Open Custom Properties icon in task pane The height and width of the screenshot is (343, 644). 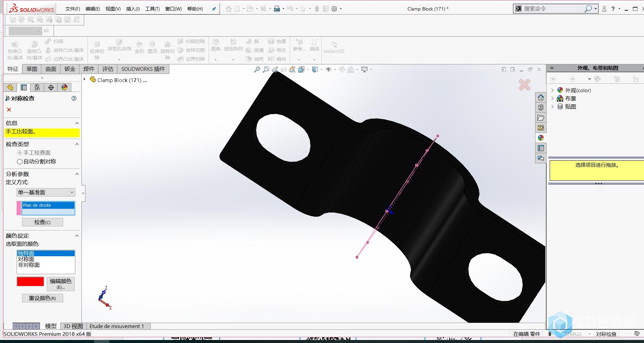tap(541, 148)
